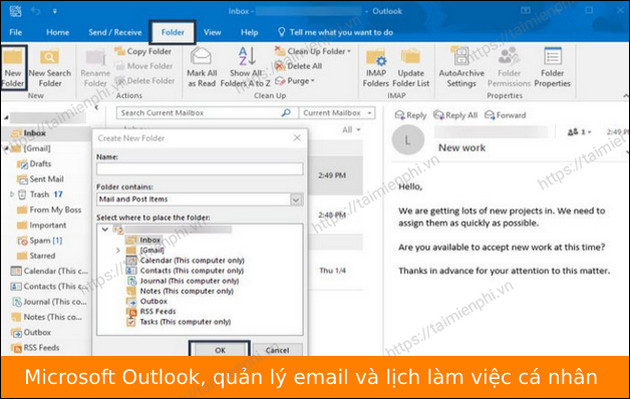Open Journal in the folder pane
Screen dimensions: 630x399
click(x=49, y=301)
